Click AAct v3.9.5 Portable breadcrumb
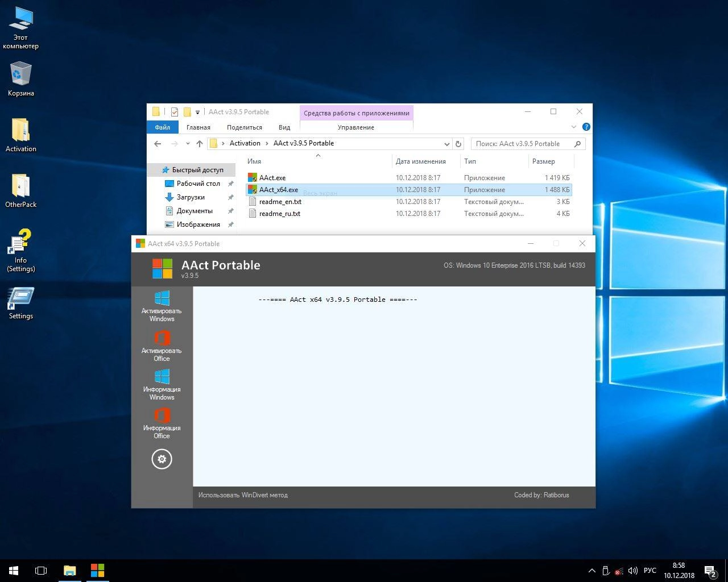 click(304, 143)
